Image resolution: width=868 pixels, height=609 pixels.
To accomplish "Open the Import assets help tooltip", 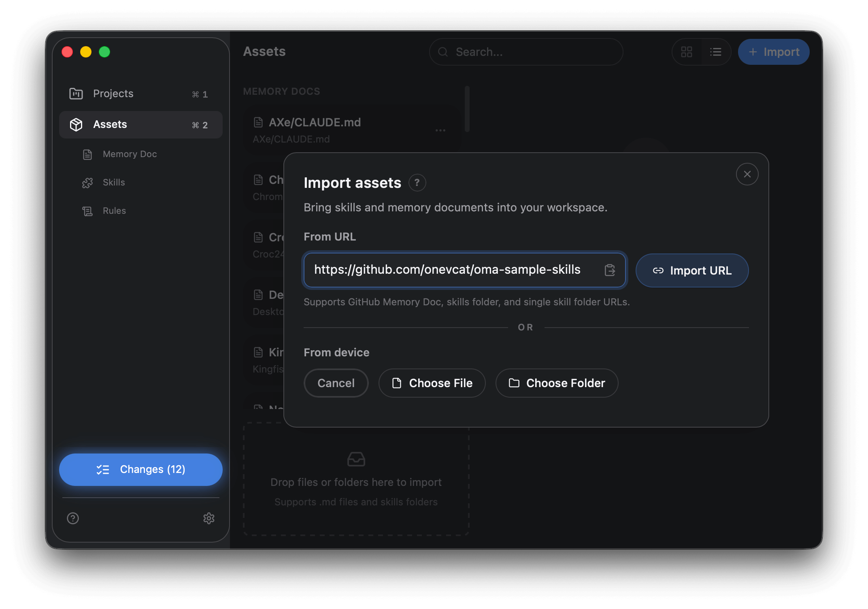I will [417, 183].
